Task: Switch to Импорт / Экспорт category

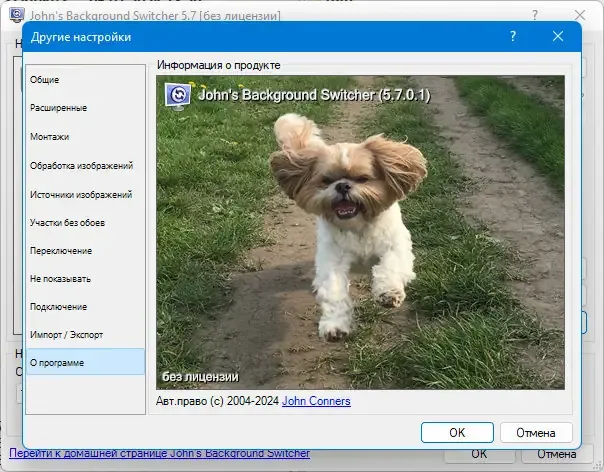Action: point(85,335)
